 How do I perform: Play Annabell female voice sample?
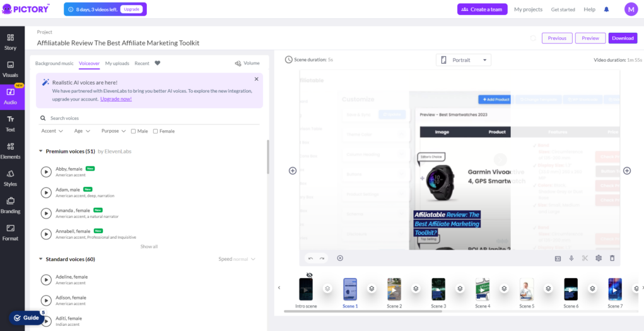[46, 234]
